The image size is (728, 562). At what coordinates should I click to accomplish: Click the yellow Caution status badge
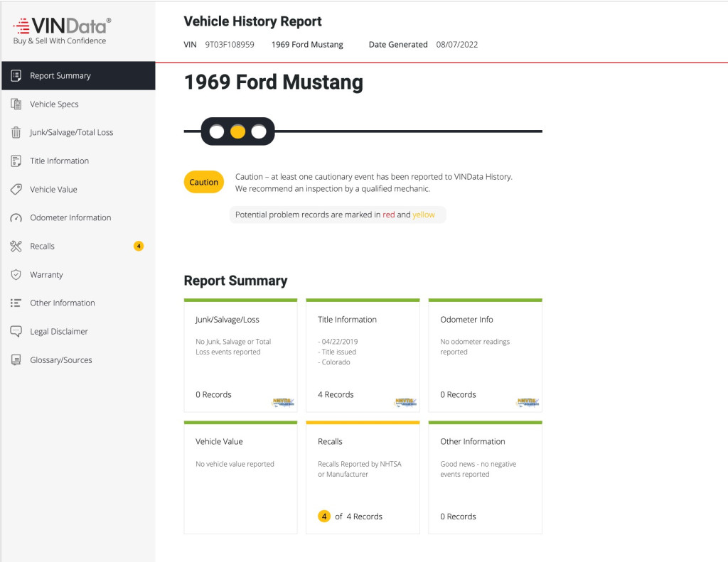[204, 182]
